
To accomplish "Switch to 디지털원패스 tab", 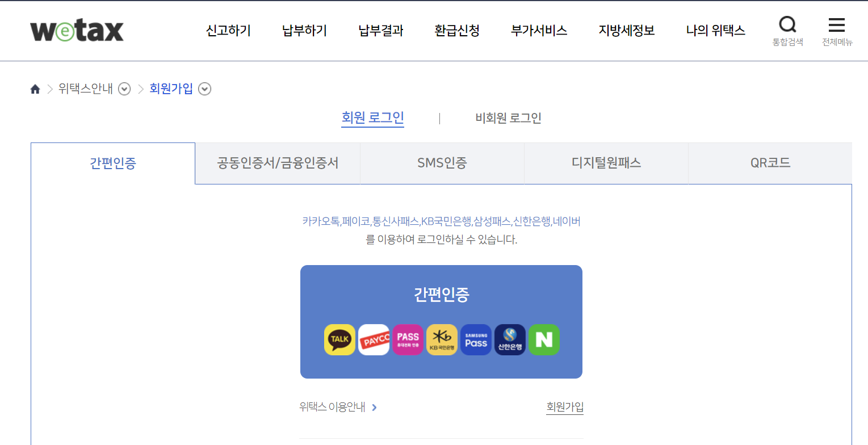I will (x=606, y=163).
